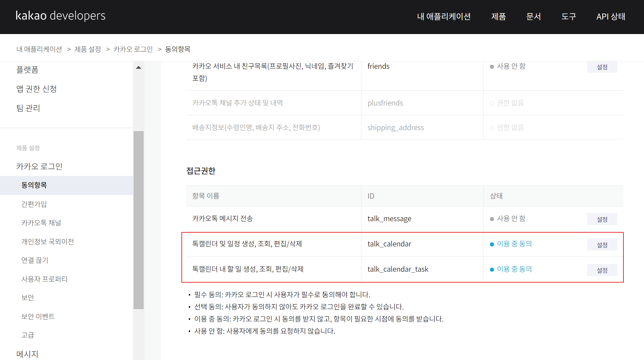
Task: Open 앱 권한 신청 in the sidebar
Action: pyautogui.click(x=36, y=89)
